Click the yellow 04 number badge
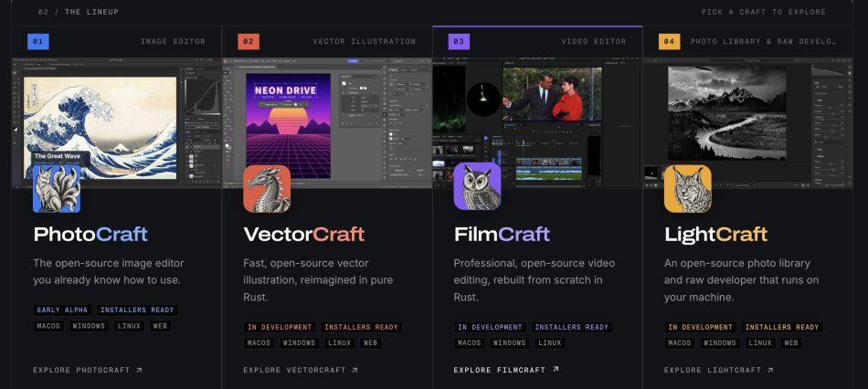Image resolution: width=868 pixels, height=389 pixels. pos(669,41)
